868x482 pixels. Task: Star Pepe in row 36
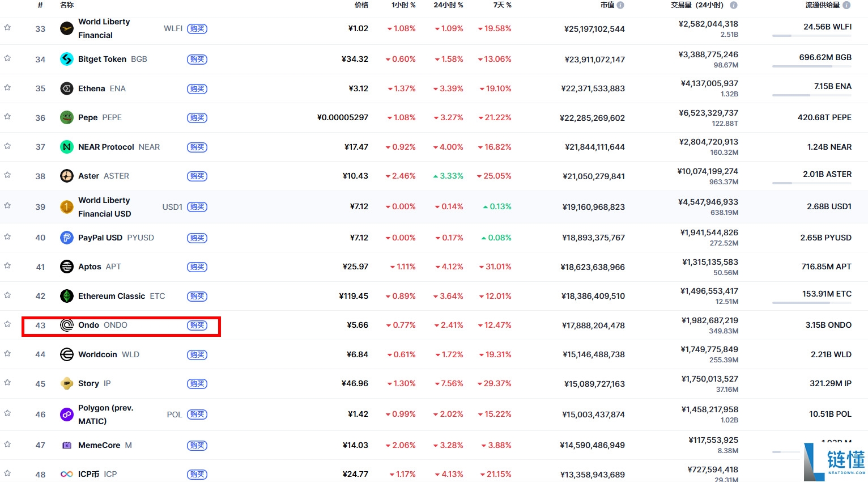pos(7,116)
